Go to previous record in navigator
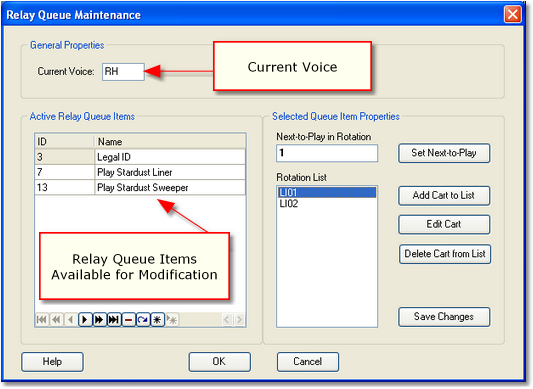Image resolution: width=533 pixels, height=389 pixels. coord(70,320)
